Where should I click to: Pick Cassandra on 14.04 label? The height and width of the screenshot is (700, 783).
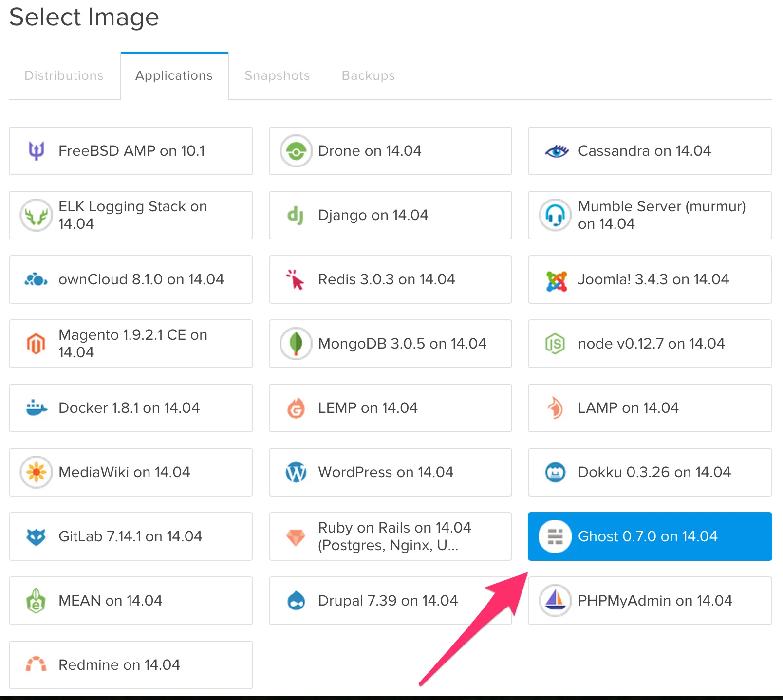644,151
